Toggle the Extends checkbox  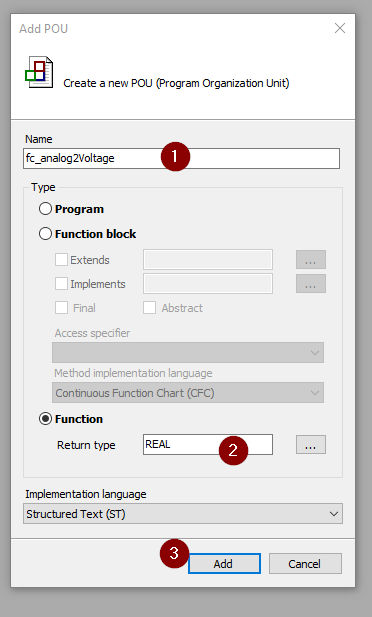[x=61, y=260]
